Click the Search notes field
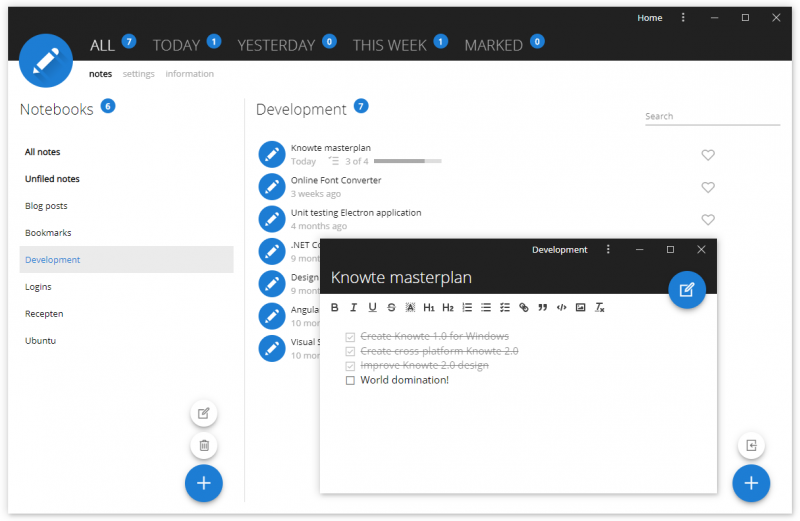 (712, 116)
